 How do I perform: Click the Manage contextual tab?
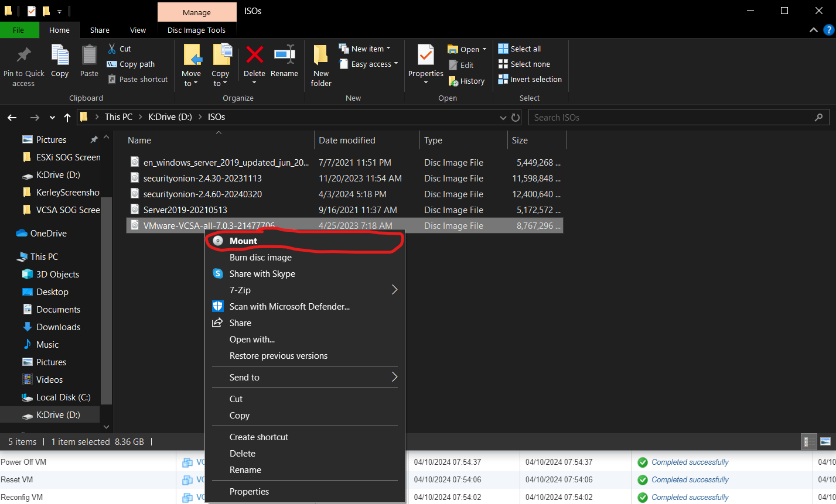tap(197, 12)
